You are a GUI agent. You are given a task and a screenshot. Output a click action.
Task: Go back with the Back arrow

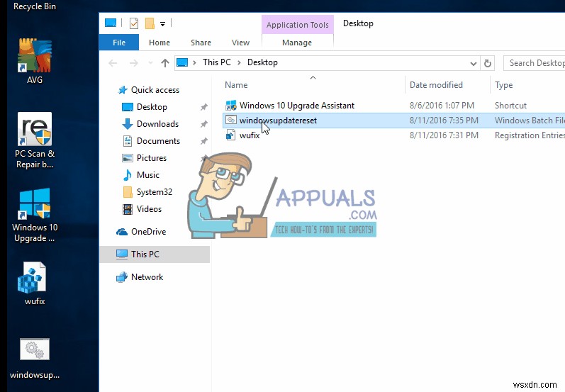pyautogui.click(x=113, y=63)
